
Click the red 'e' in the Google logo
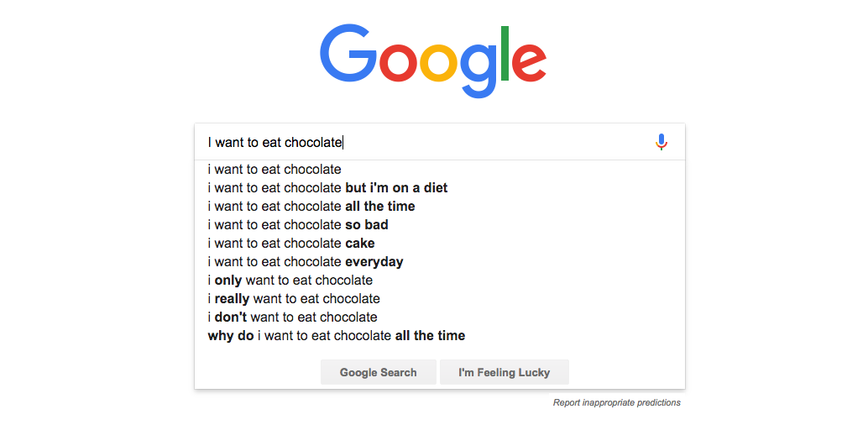[x=530, y=62]
